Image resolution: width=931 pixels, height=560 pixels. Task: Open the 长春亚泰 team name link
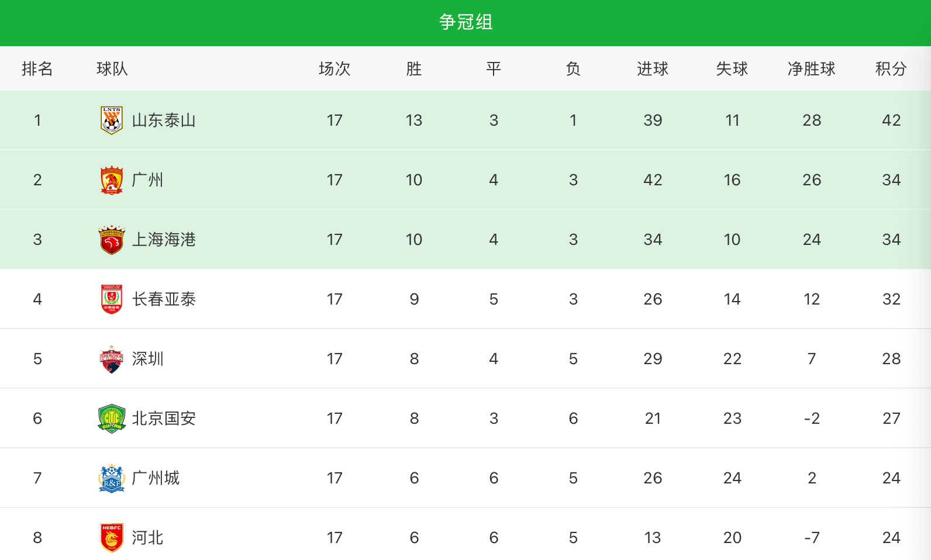[x=164, y=299]
